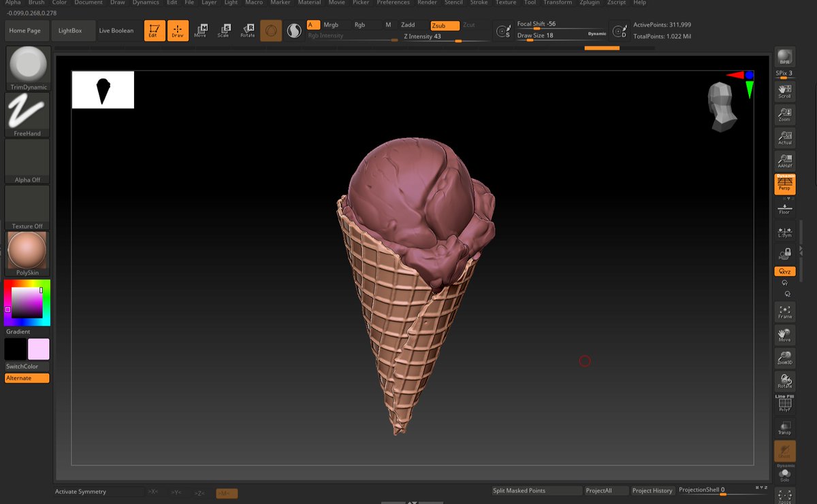Image resolution: width=817 pixels, height=504 pixels.
Task: Open the Alpha menu
Action: tap(13, 3)
